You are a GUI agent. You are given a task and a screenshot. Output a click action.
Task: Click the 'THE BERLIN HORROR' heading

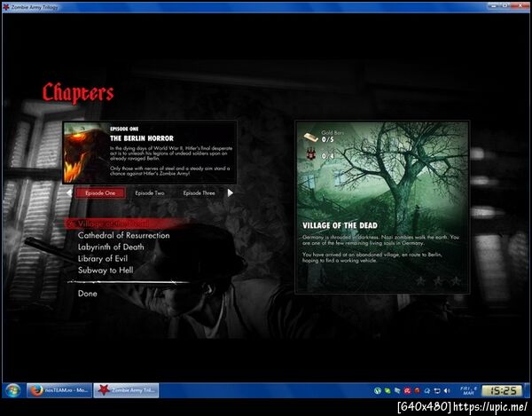point(142,138)
